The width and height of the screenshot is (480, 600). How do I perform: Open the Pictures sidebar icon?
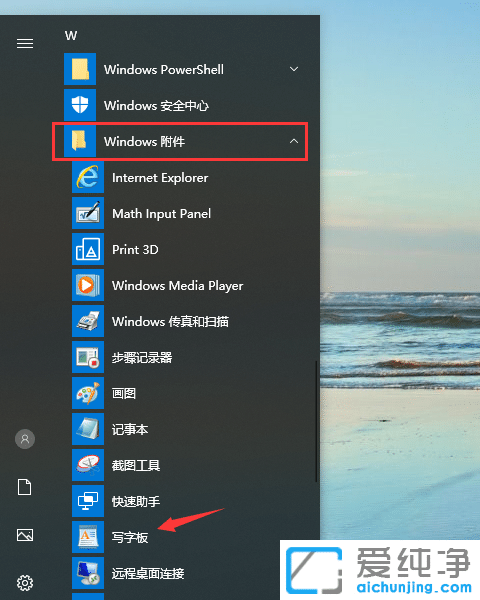(25, 535)
